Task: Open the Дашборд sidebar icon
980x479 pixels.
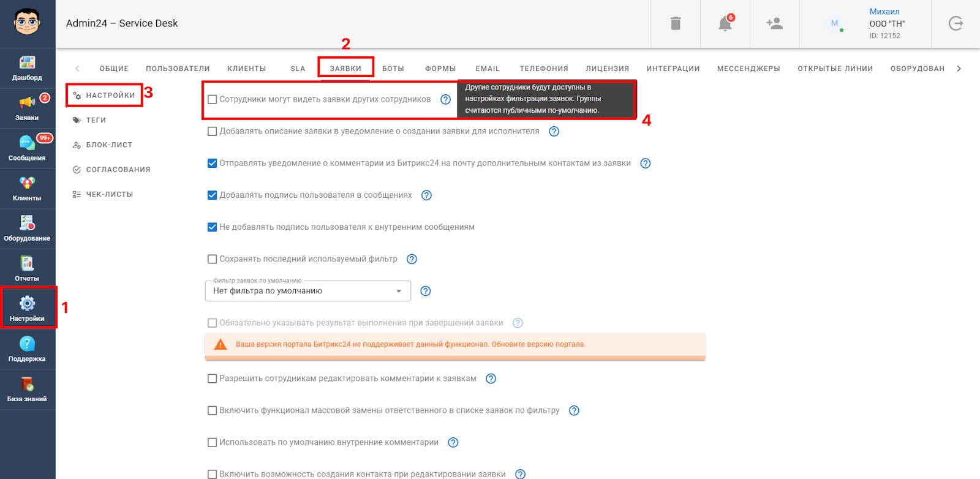Action: (27, 69)
